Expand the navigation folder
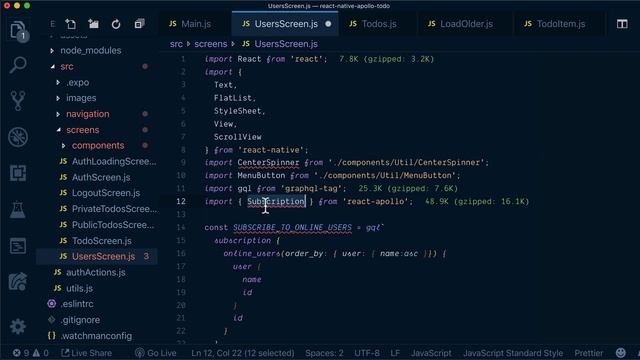Screen dimensions: 640x360 click(x=88, y=114)
